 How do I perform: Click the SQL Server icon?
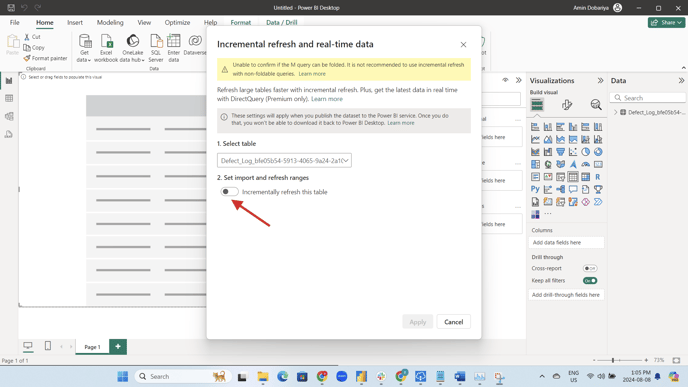click(x=156, y=48)
